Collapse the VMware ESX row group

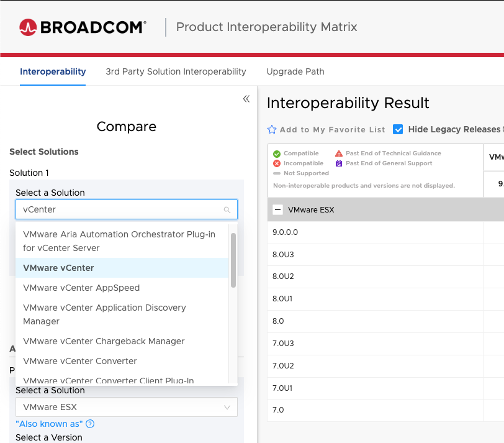tap(277, 210)
